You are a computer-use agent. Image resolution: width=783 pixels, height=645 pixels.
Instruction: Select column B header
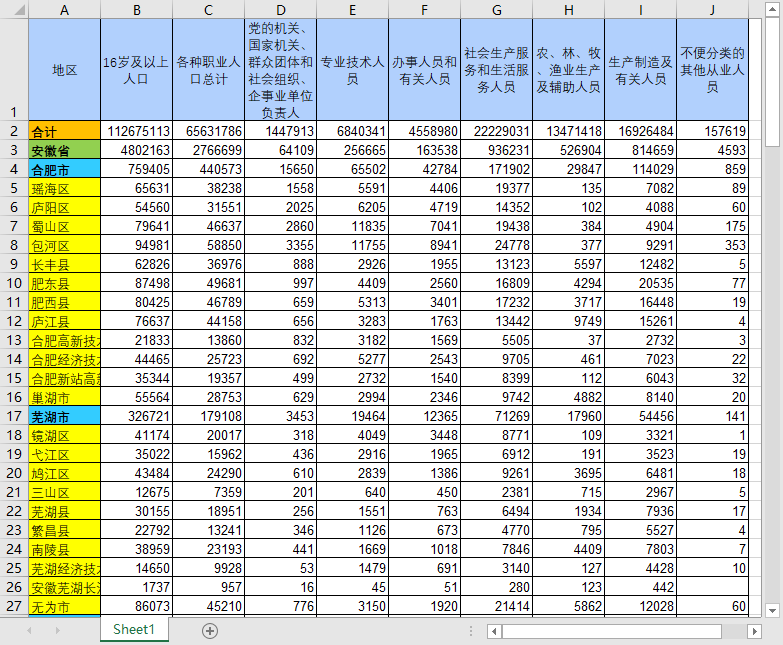point(136,9)
